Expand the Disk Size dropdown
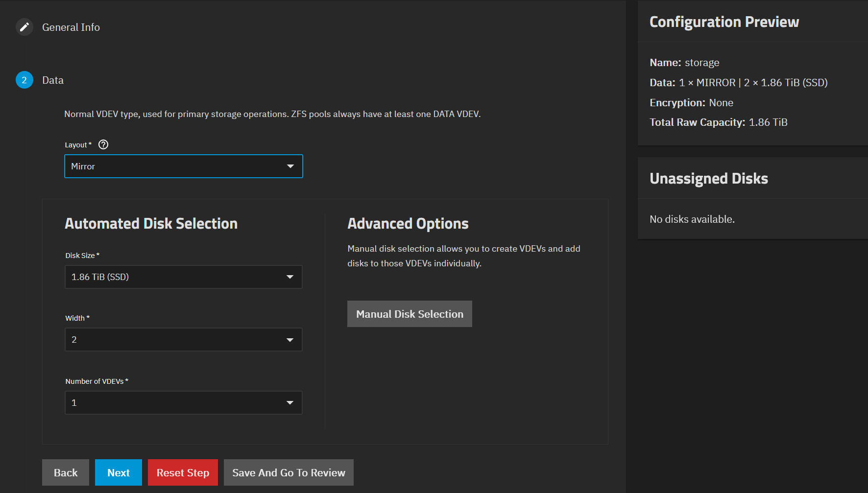 (183, 277)
